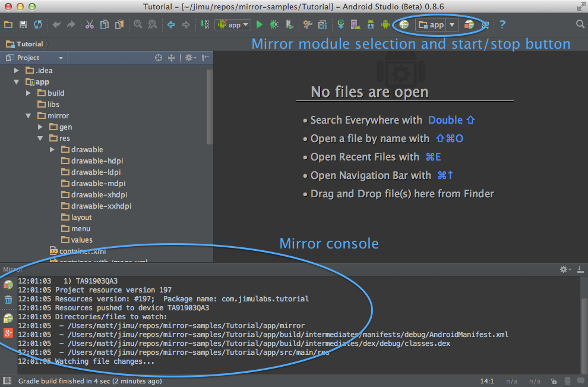
Task: Open the SDK Manager android download icon
Action: pos(371,25)
